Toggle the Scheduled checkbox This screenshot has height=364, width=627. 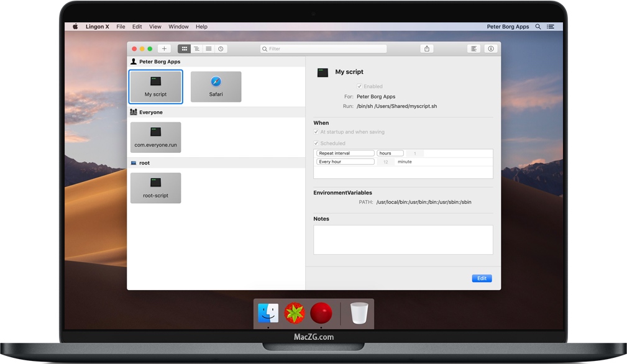click(x=316, y=143)
